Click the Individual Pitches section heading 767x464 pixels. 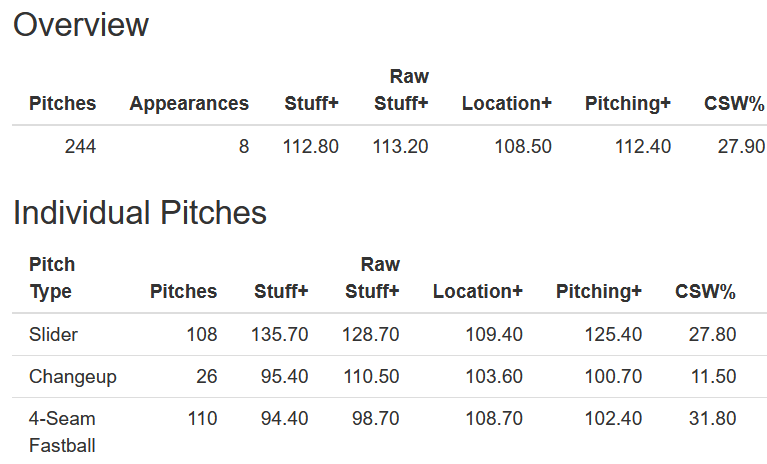140,212
